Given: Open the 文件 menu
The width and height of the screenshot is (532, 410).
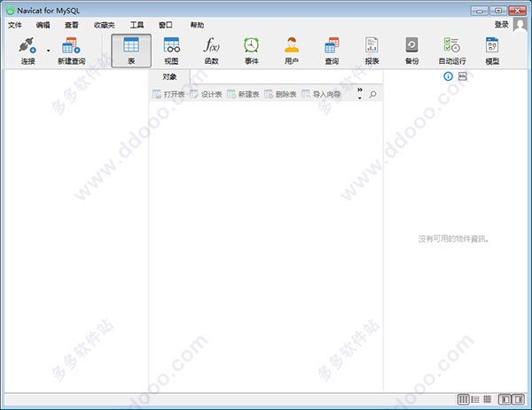Looking at the screenshot, I should pyautogui.click(x=14, y=25).
